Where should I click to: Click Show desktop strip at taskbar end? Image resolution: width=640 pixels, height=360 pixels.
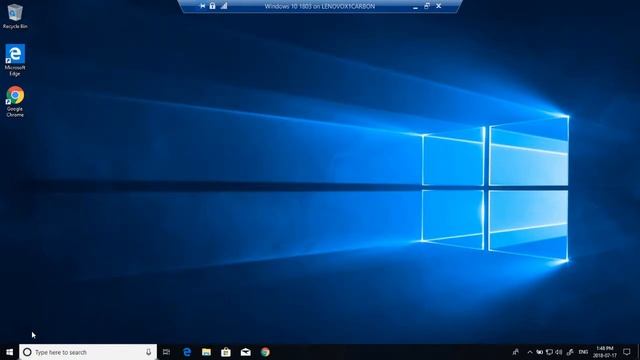click(638, 352)
